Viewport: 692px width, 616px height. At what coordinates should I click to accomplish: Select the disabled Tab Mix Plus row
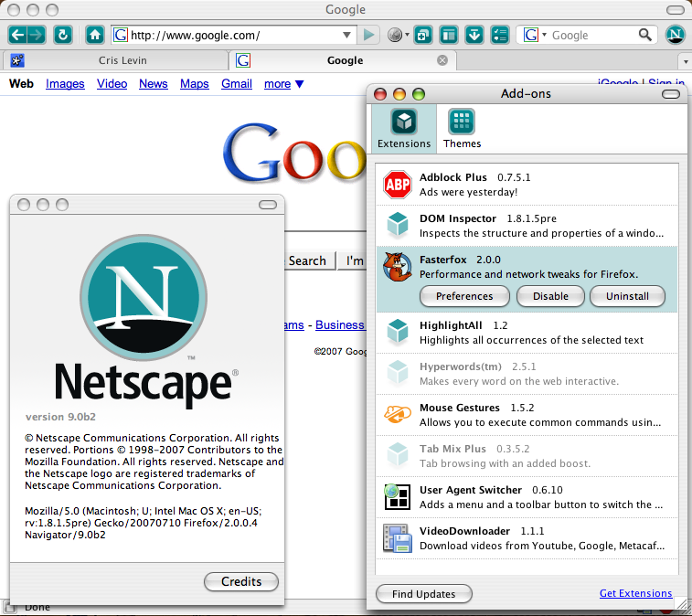pyautogui.click(x=527, y=456)
